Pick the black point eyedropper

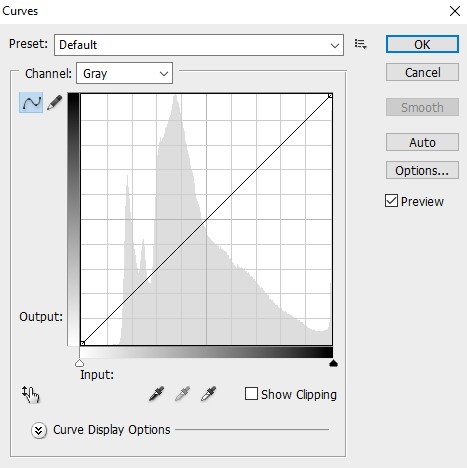[x=157, y=394]
